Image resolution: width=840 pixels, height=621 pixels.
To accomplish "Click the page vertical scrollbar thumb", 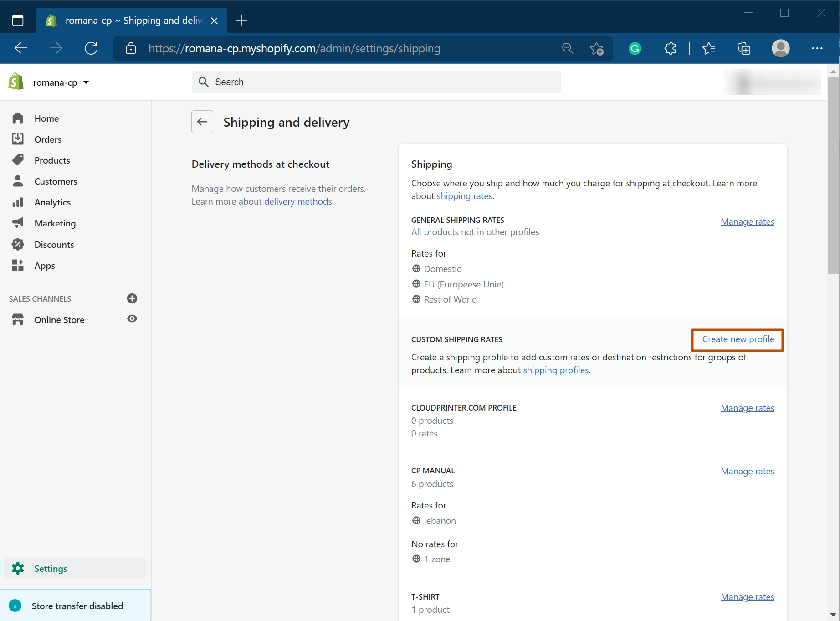I will click(x=833, y=176).
